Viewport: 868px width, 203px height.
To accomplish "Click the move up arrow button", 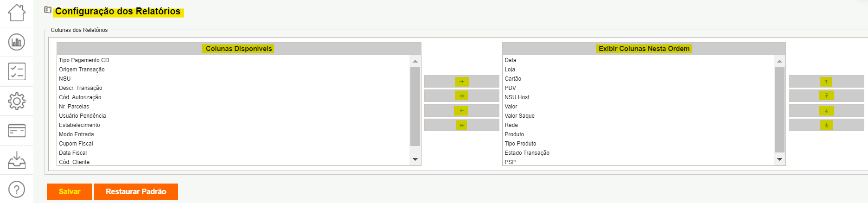I will click(x=826, y=82).
